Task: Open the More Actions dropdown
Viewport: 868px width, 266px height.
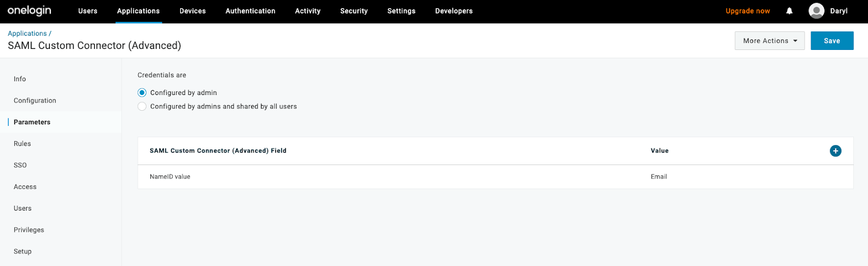Action: [770, 41]
